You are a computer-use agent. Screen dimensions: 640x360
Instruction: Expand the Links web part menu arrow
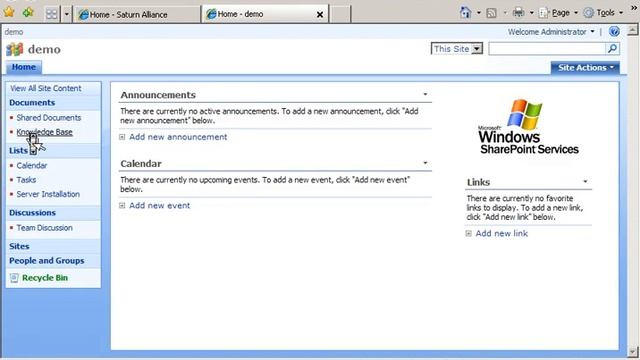(x=585, y=181)
